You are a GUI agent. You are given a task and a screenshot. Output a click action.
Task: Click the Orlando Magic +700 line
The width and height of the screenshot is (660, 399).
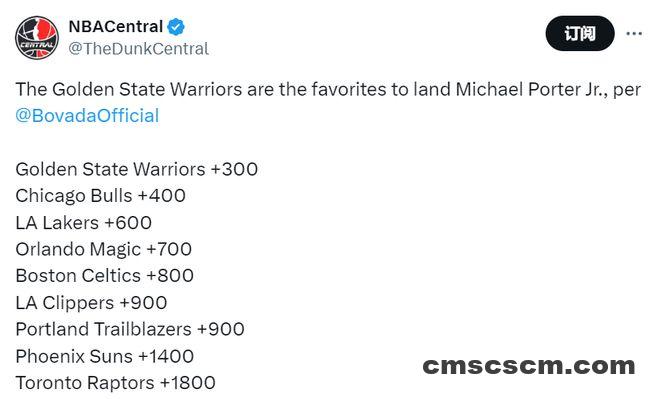point(104,249)
